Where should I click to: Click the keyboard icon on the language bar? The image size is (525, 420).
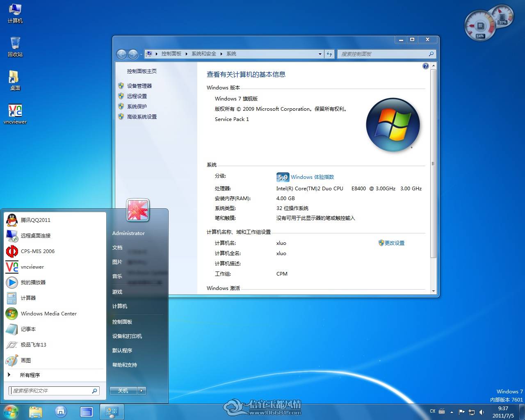coord(442,411)
